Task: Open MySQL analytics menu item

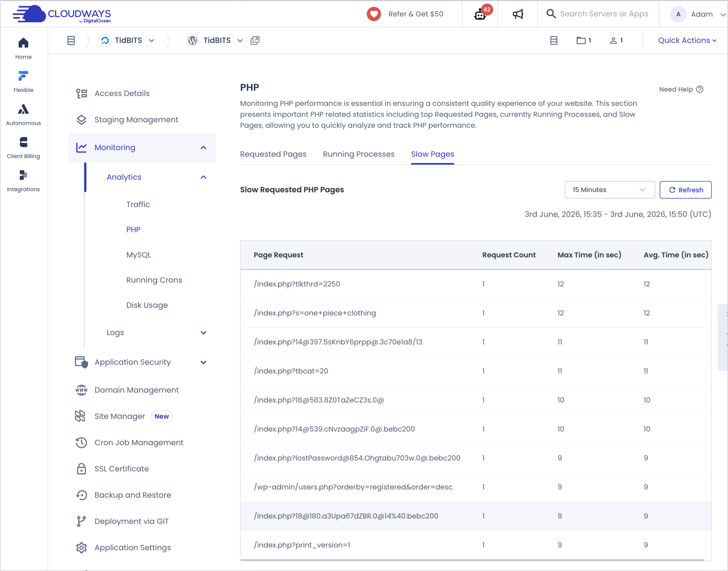Action: tap(139, 255)
